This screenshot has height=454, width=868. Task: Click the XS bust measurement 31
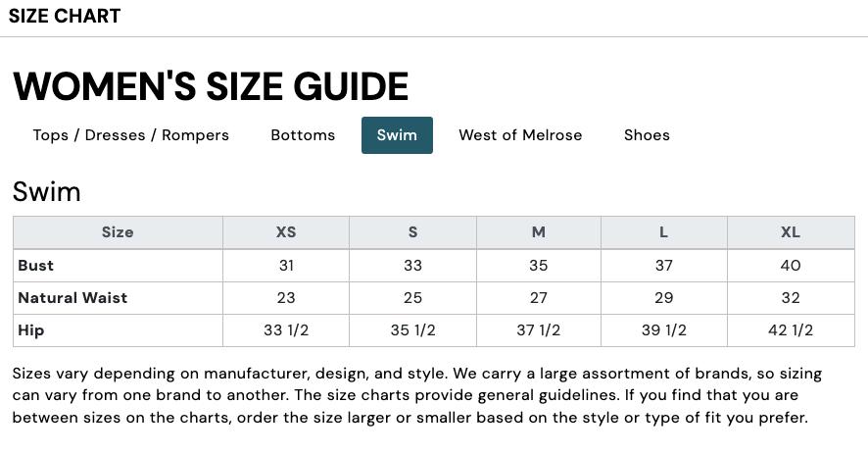(286, 266)
